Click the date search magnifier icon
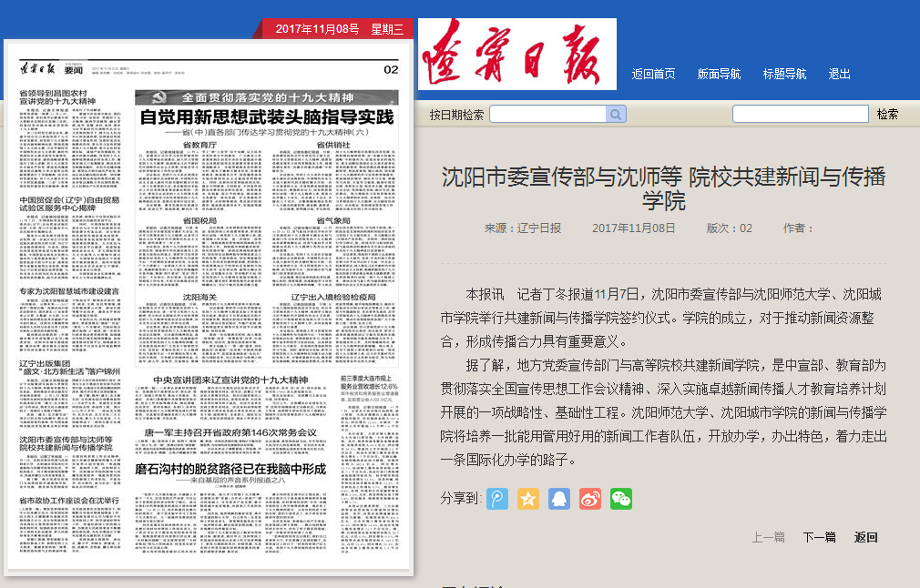The width and height of the screenshot is (920, 588). 617,115
